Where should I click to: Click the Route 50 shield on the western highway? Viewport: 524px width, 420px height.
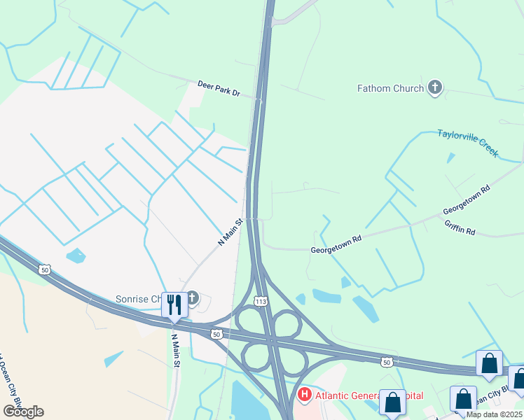point(44,269)
